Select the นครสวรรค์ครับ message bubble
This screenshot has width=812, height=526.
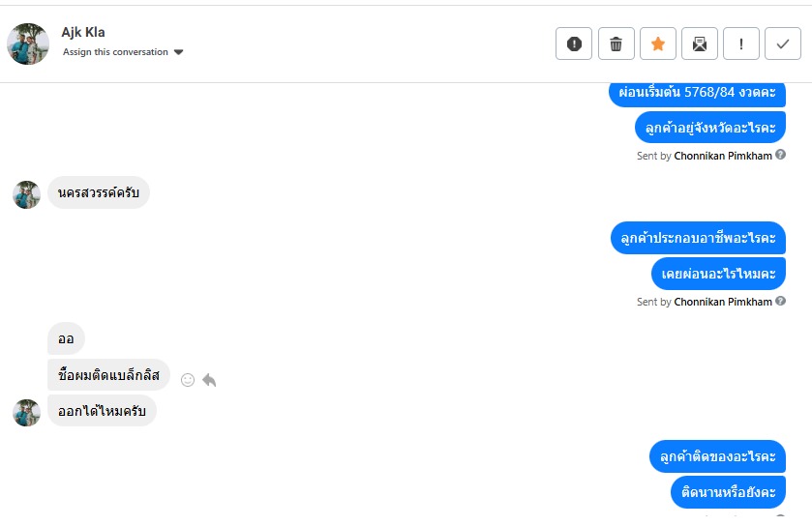99,193
